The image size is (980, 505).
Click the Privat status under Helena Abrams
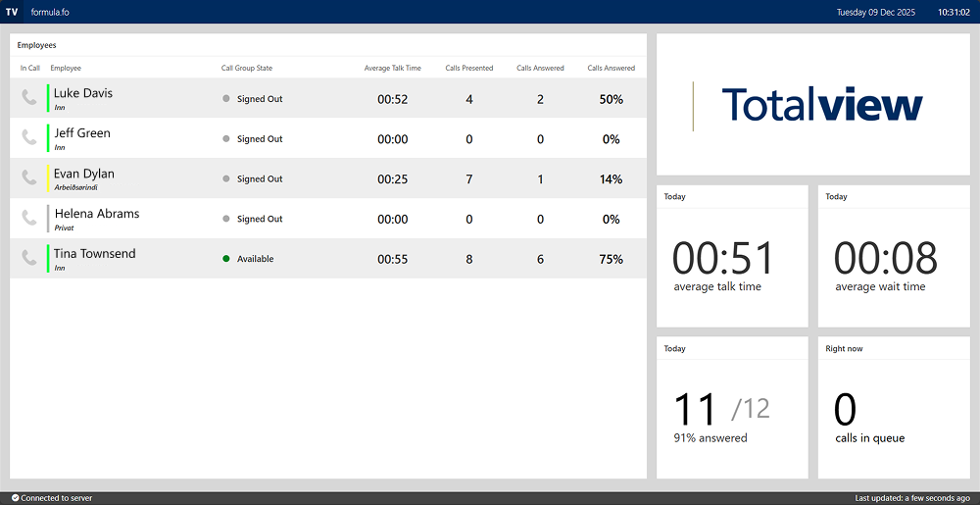(x=64, y=228)
